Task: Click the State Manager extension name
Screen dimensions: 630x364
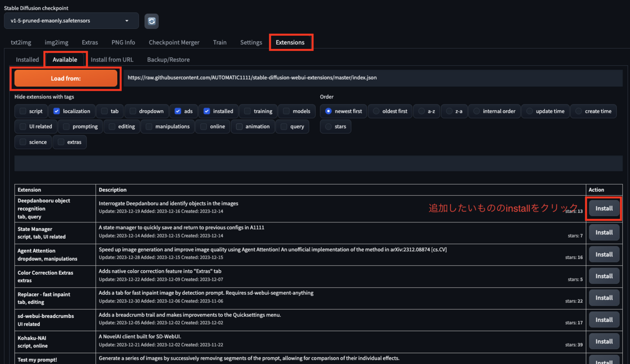Action: click(x=35, y=229)
